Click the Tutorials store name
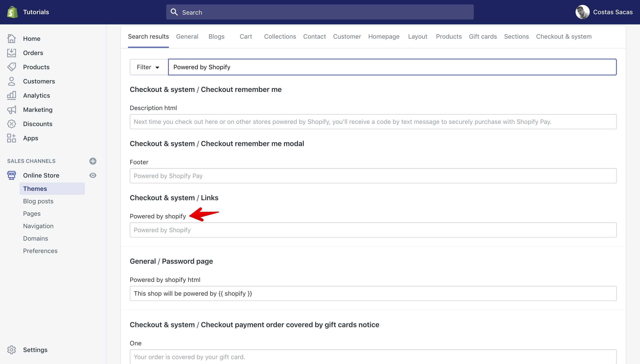This screenshot has width=640, height=364. pyautogui.click(x=36, y=12)
